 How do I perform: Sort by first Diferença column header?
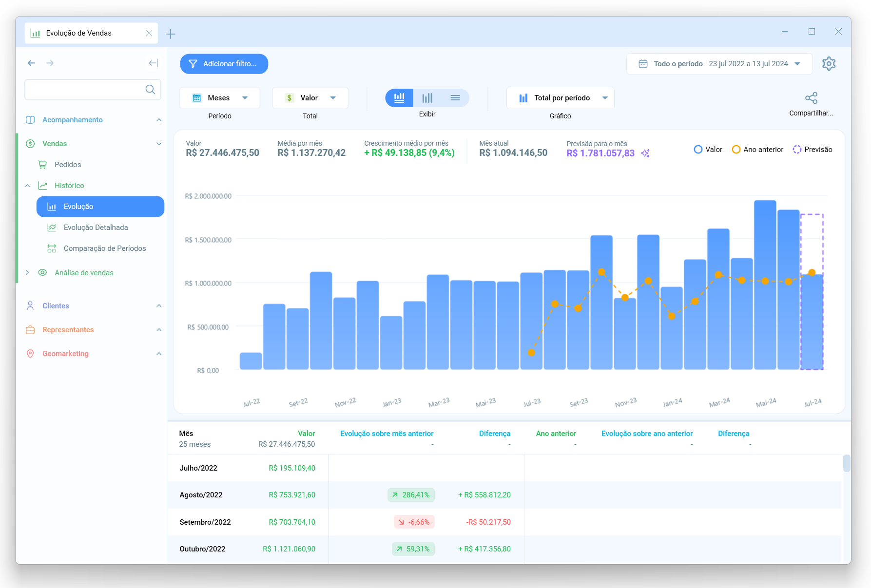(495, 434)
